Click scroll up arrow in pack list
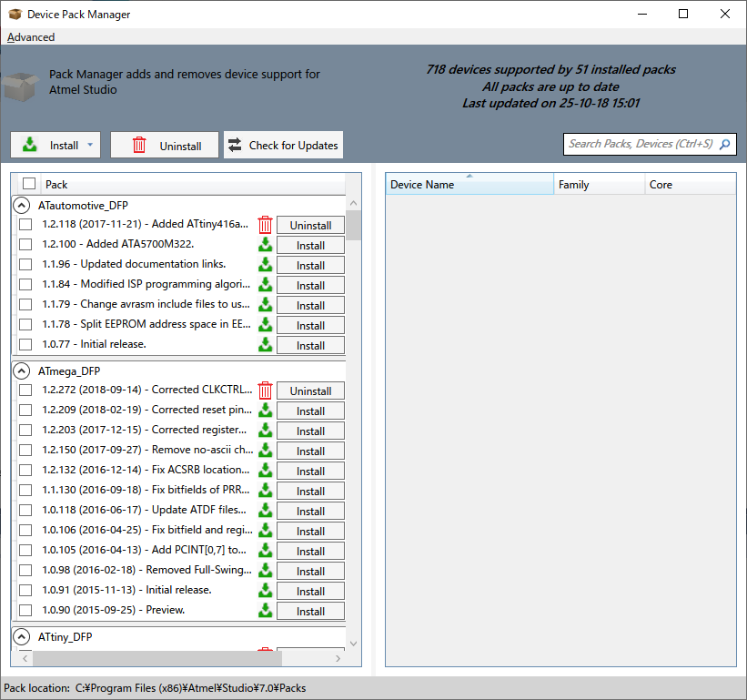Image resolution: width=747 pixels, height=700 pixels. pos(354,203)
